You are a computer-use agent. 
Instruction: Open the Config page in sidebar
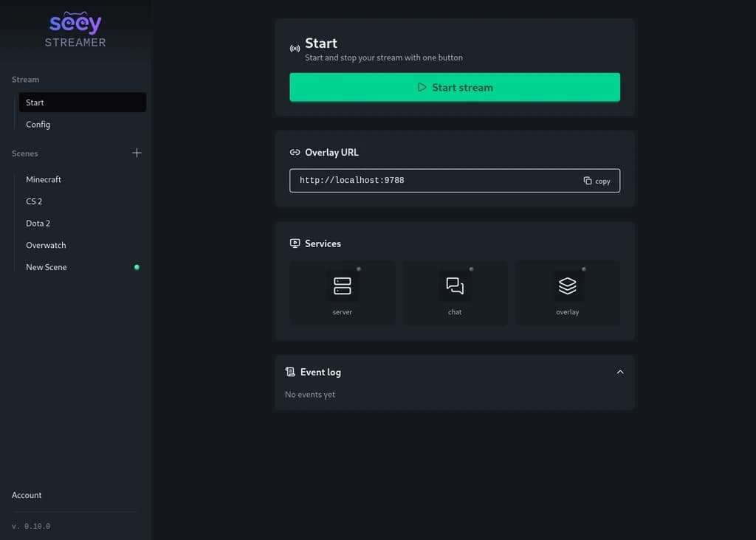[x=83, y=124]
